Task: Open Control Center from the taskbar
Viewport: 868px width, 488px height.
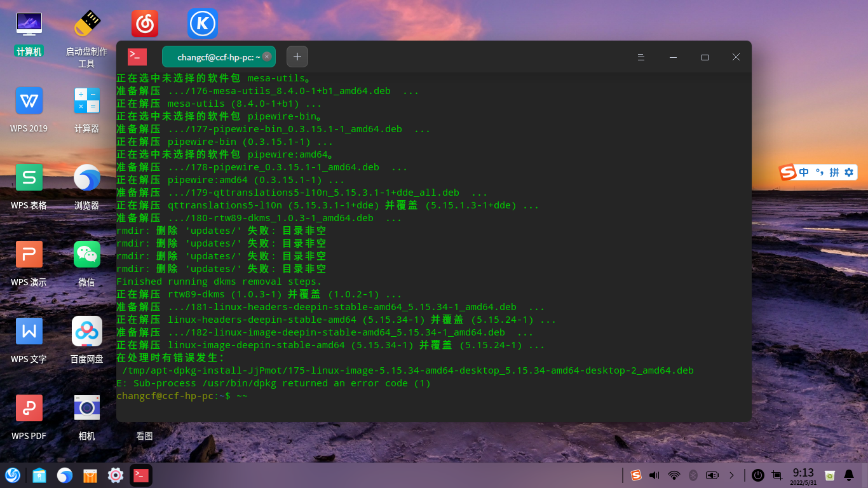Action: [115, 475]
